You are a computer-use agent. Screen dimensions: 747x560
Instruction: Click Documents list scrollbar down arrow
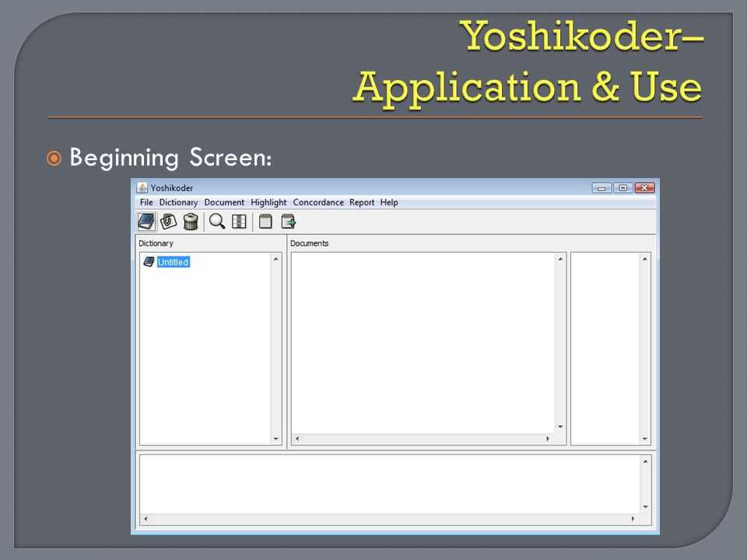coord(560,427)
